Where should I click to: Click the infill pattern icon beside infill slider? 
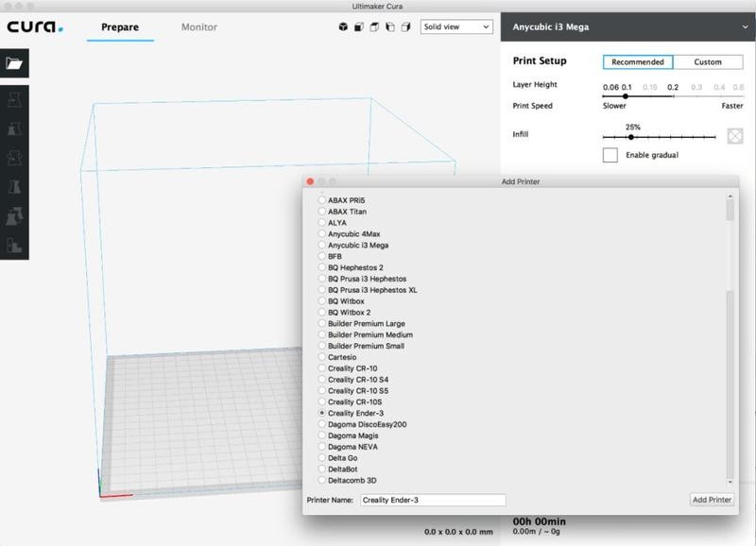point(734,136)
